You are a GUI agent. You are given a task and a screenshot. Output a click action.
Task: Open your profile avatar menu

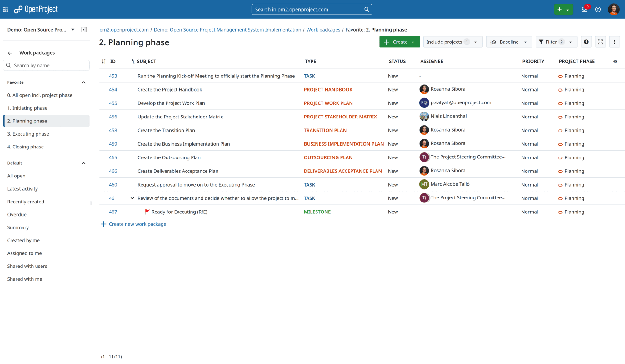613,9
